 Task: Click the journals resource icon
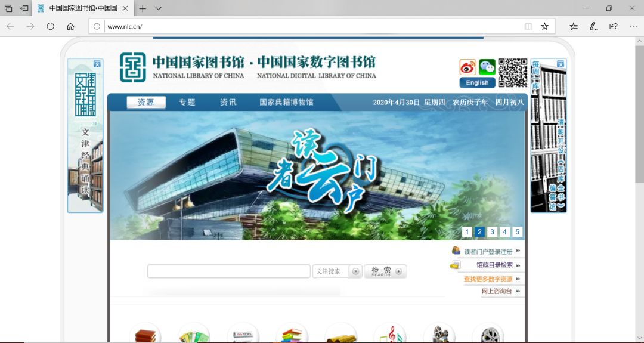tap(194, 333)
